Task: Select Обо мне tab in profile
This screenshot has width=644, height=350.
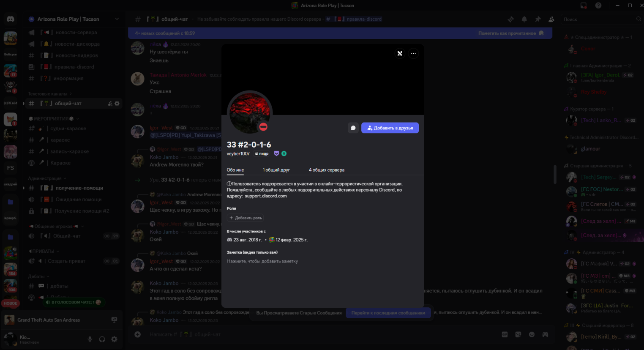Action: coord(235,170)
